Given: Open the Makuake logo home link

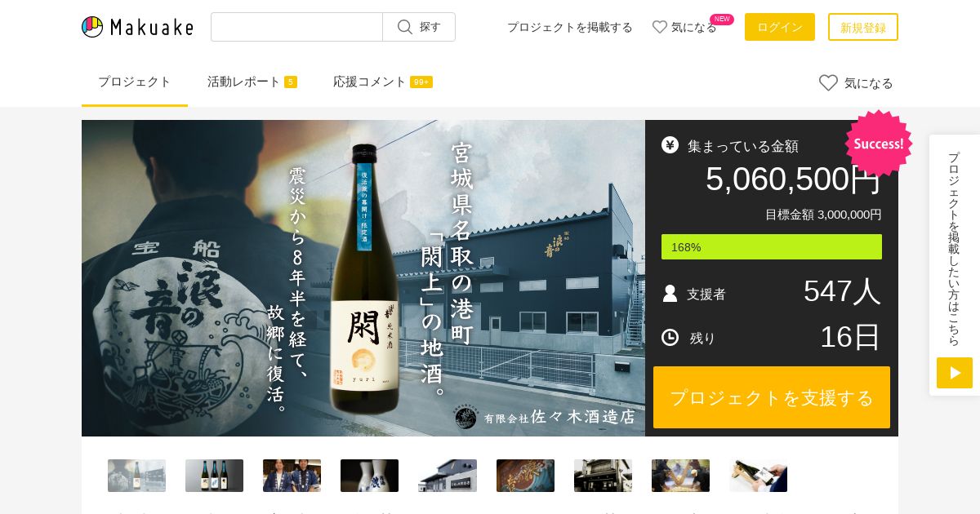Looking at the screenshot, I should (137, 27).
